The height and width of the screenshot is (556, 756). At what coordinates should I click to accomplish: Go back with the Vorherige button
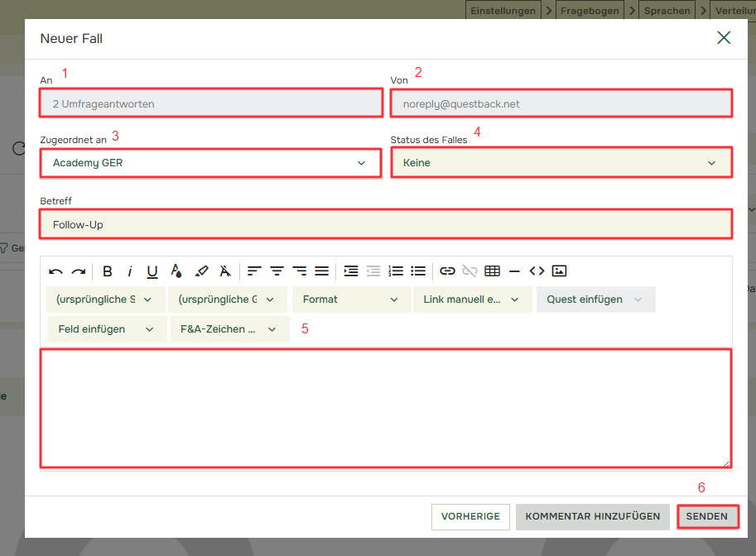pos(470,516)
